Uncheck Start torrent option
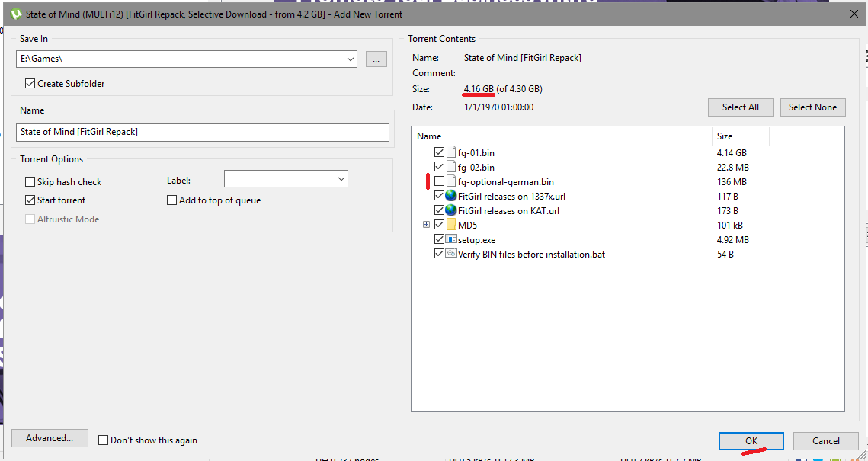Image resolution: width=868 pixels, height=461 pixels. [x=30, y=200]
